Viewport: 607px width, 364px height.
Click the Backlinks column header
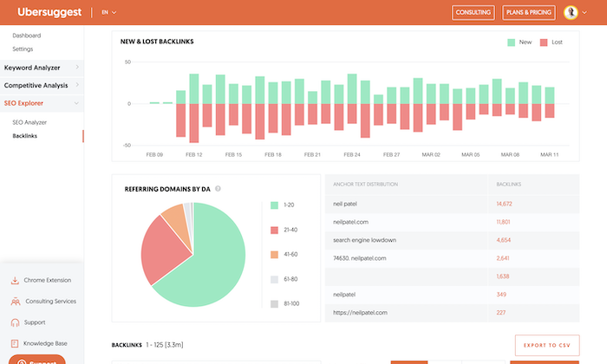click(509, 185)
